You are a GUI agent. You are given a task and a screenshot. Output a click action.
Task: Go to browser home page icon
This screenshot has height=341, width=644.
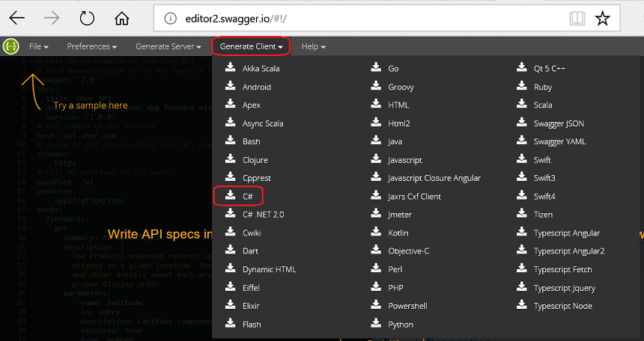coord(122,18)
